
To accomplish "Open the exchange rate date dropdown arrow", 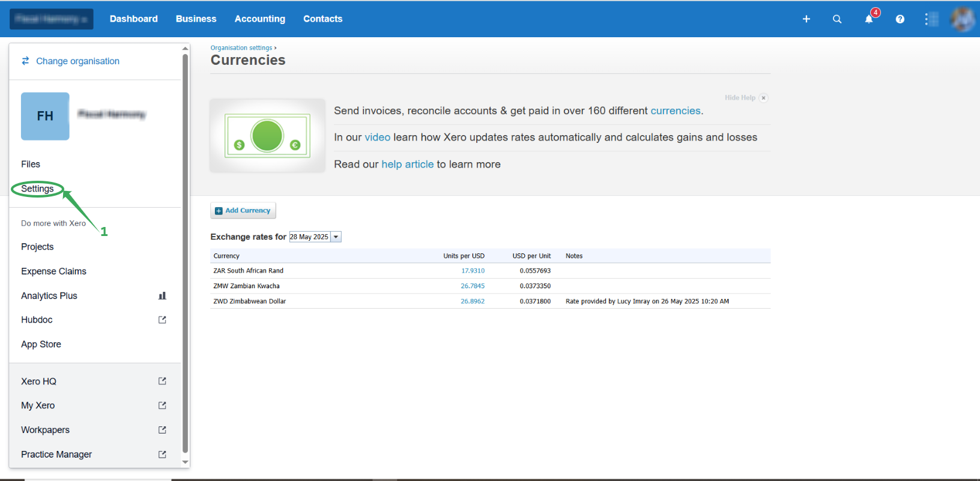I will [336, 237].
